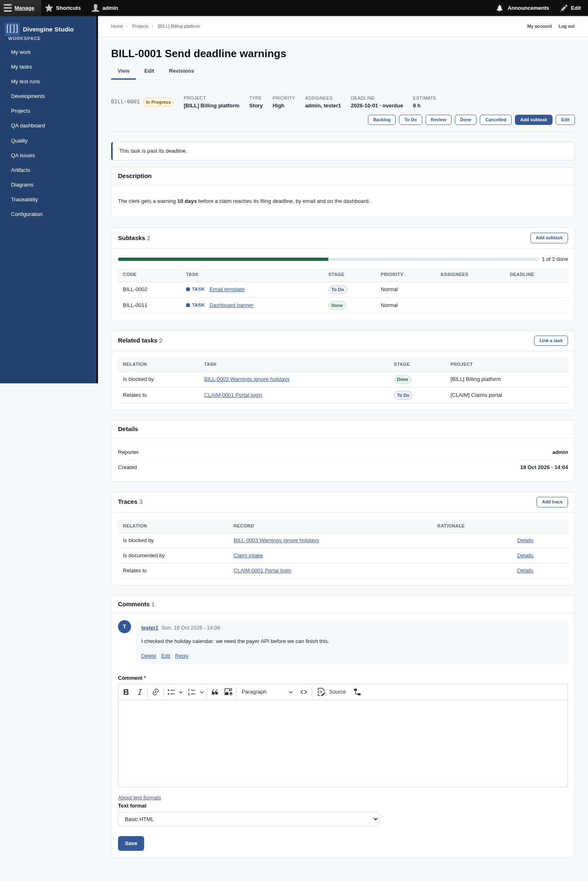The width and height of the screenshot is (588, 881).
Task: Click subtasks progress bar
Action: tap(328, 259)
